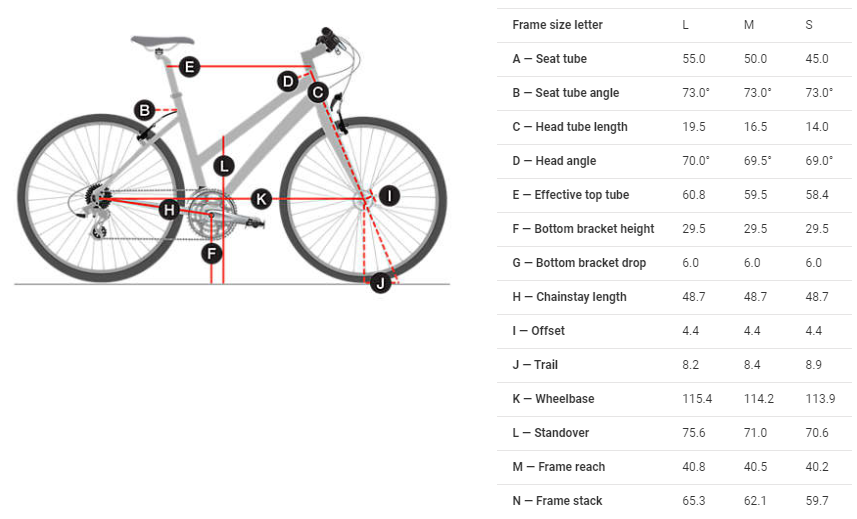The image size is (857, 519).
Task: Select the J trail marker
Action: pyautogui.click(x=380, y=283)
